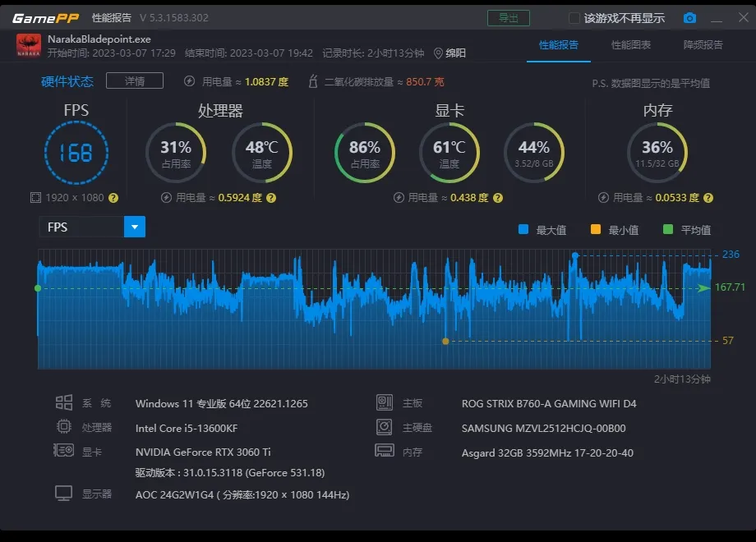756x542 pixels.
Task: Click the CO2 emission icon near 850.7
Action: (312, 81)
